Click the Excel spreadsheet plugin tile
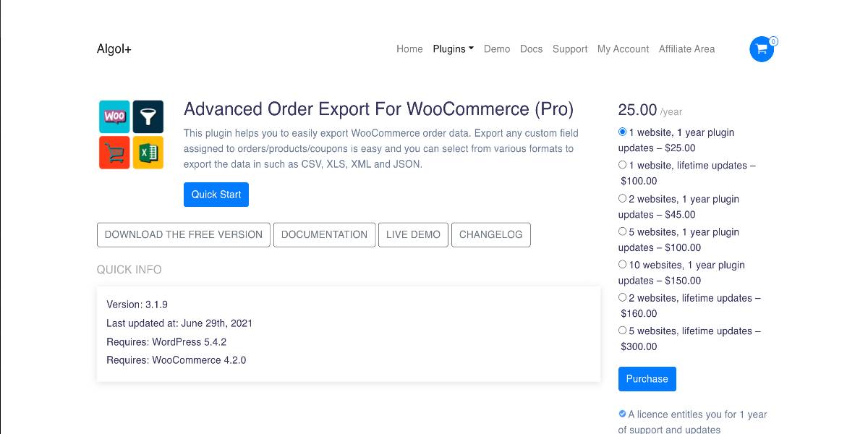Image resolution: width=868 pixels, height=434 pixels. click(148, 152)
